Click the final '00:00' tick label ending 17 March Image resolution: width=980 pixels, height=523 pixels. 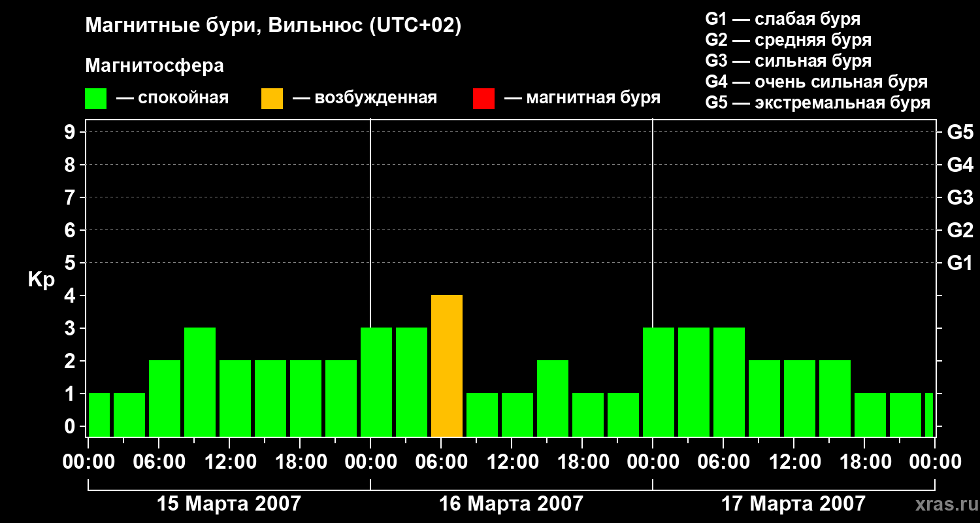point(935,462)
